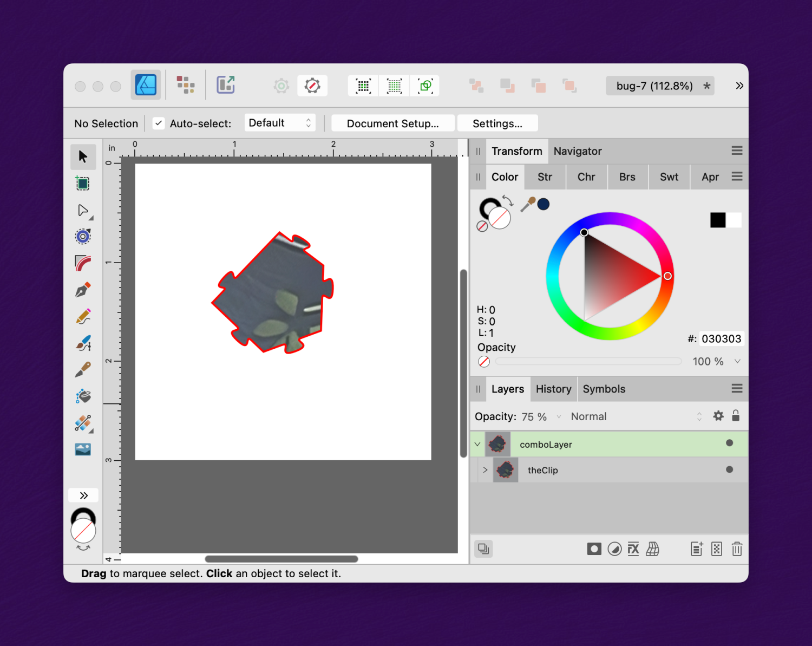Click the color picker eyedropper icon
This screenshot has height=646, width=812.
click(x=528, y=204)
